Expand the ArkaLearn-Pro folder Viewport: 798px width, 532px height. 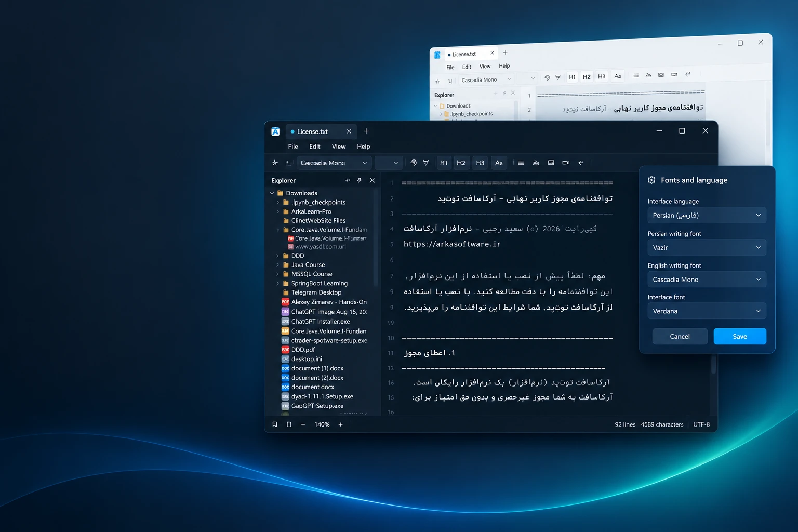tap(278, 211)
